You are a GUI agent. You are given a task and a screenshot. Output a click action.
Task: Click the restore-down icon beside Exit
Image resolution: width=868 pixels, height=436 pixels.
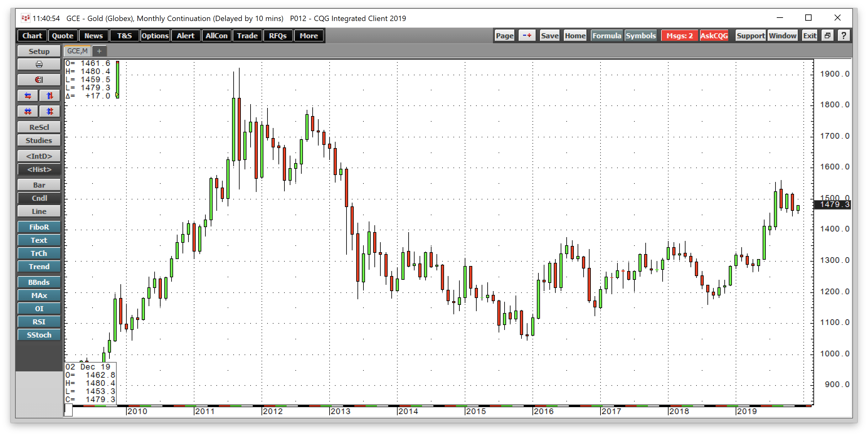[x=828, y=36]
